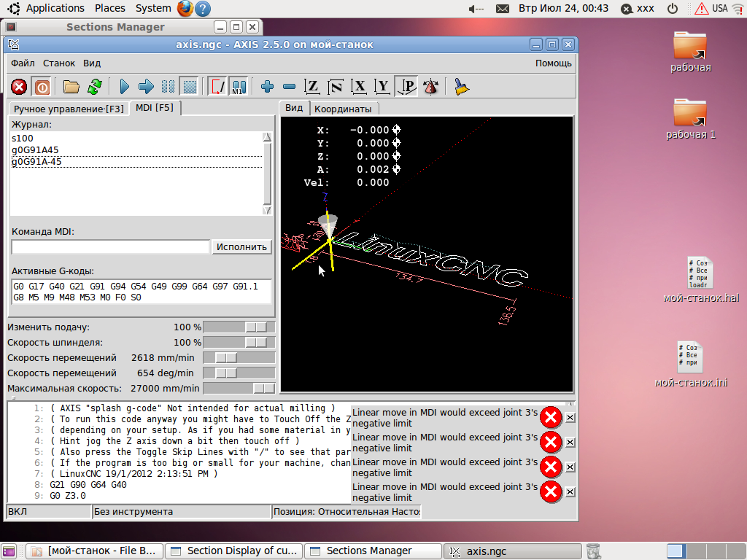Pause program execution icon
The height and width of the screenshot is (560, 747).
[x=168, y=87]
